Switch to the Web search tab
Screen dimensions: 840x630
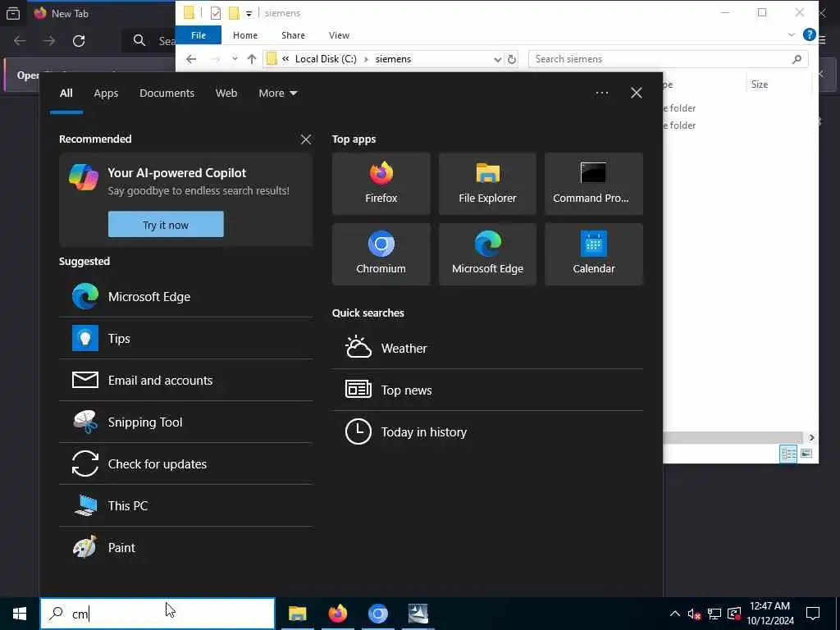tap(226, 93)
